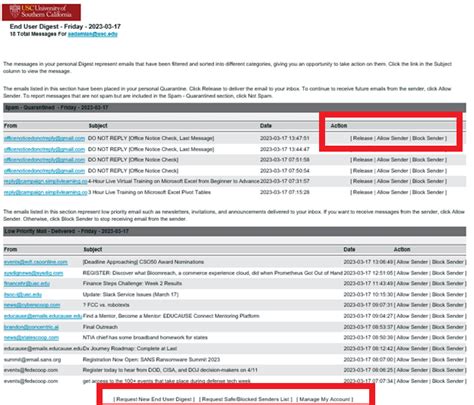Release the 13:47:51 Office Notice Check message
474x405 pixels.
click(363, 138)
